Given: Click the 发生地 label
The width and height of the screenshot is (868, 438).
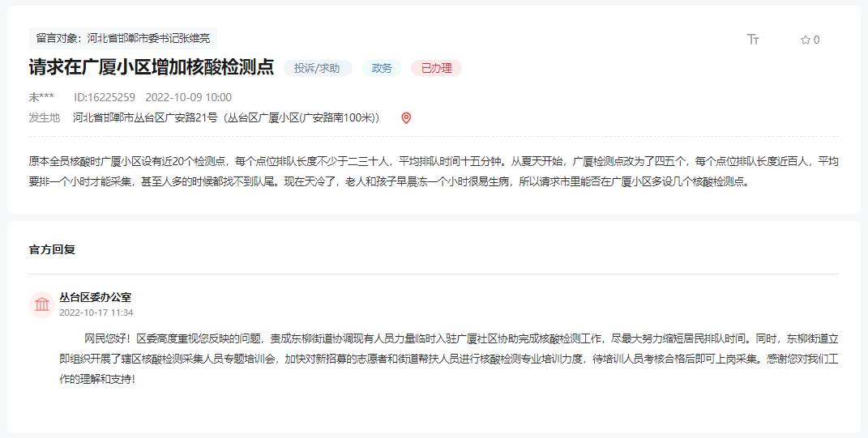Looking at the screenshot, I should tap(45, 117).
